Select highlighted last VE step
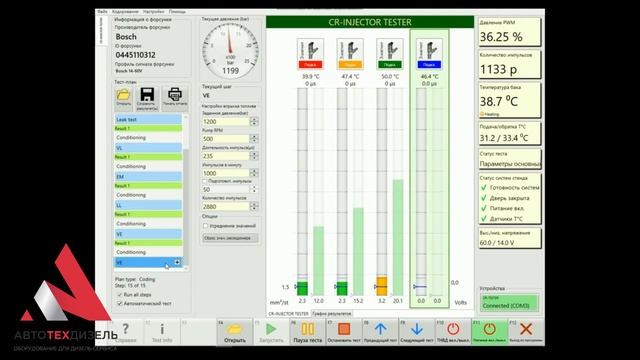The image size is (640, 360). click(x=148, y=262)
